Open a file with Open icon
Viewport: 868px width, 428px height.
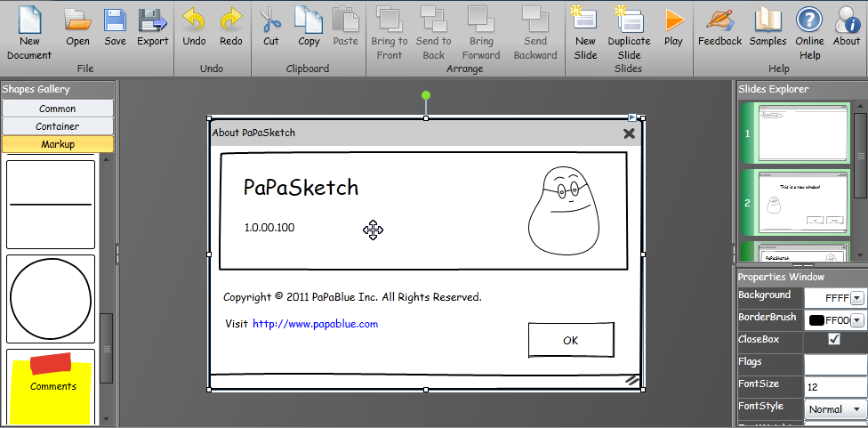(77, 21)
